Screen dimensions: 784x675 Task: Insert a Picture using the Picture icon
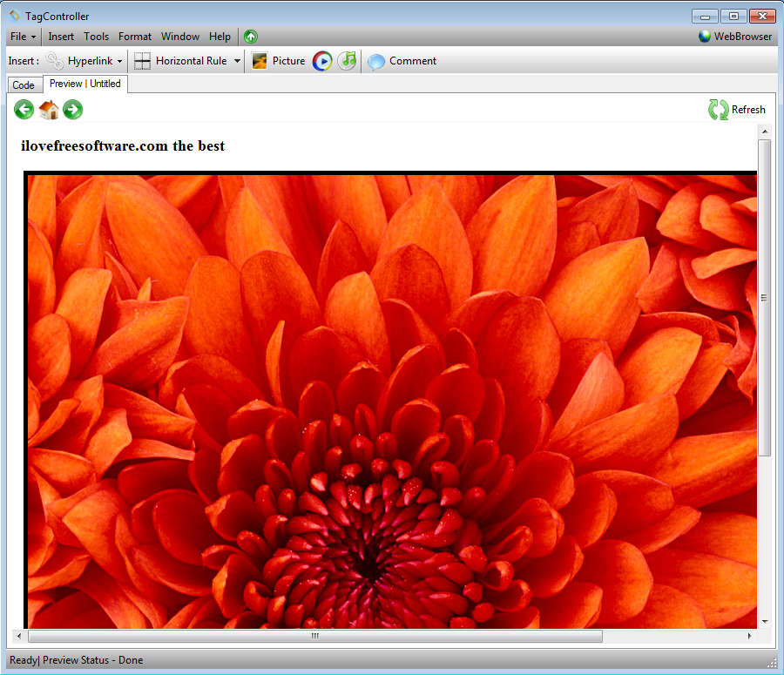[279, 61]
